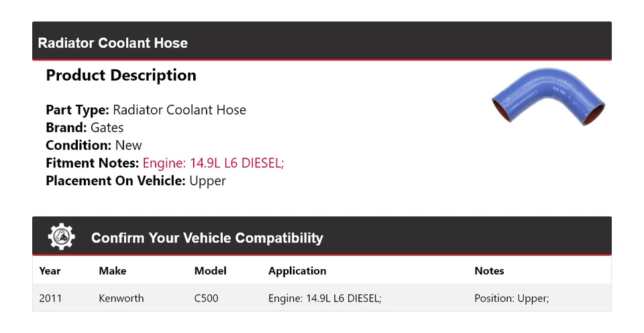This screenshot has width=644, height=333.
Task: Click the Confirm Your Vehicle Compatibility heading
Action: 207,238
